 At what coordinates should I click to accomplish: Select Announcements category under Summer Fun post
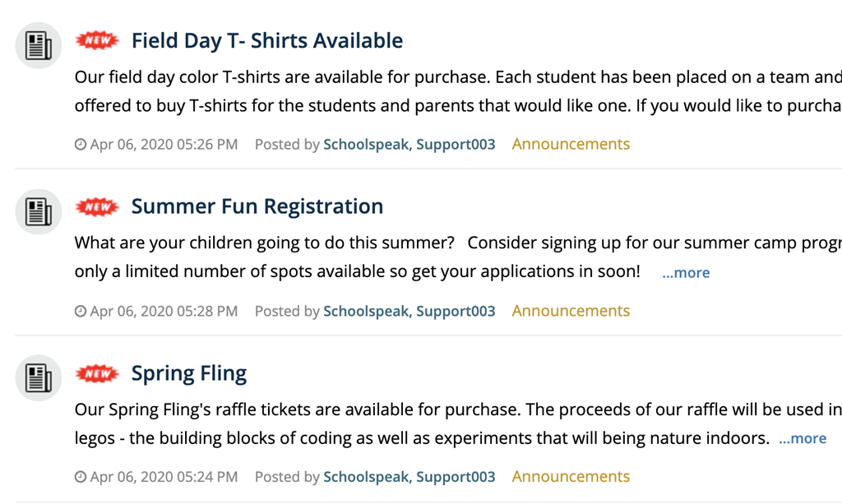(x=571, y=312)
